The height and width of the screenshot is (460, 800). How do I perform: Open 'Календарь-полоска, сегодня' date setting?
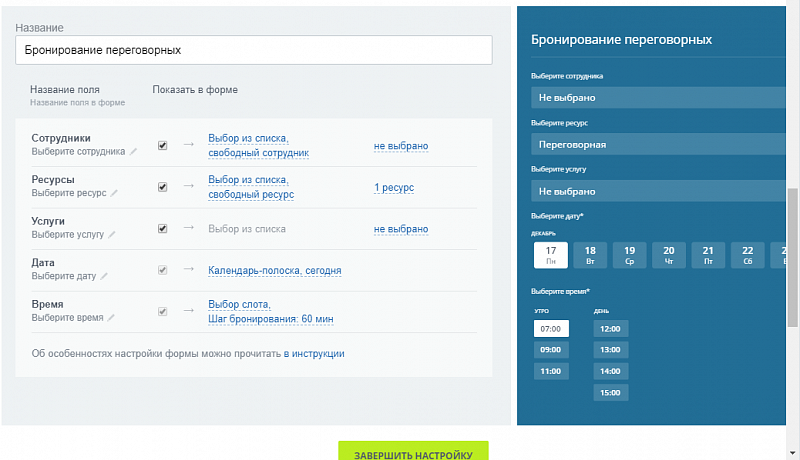coord(274,270)
